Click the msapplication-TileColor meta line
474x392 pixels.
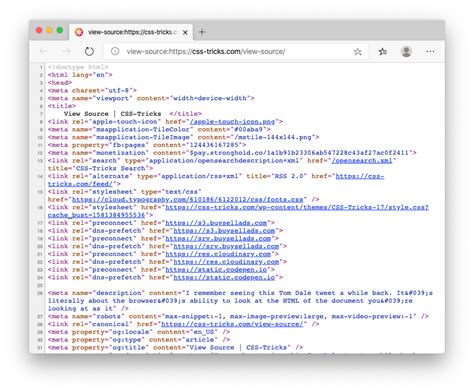pyautogui.click(x=159, y=129)
